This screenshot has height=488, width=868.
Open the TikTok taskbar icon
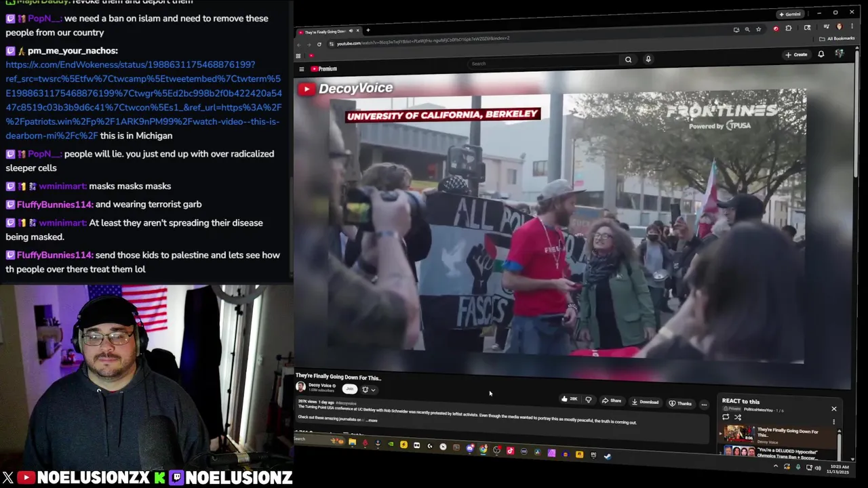coord(510,451)
